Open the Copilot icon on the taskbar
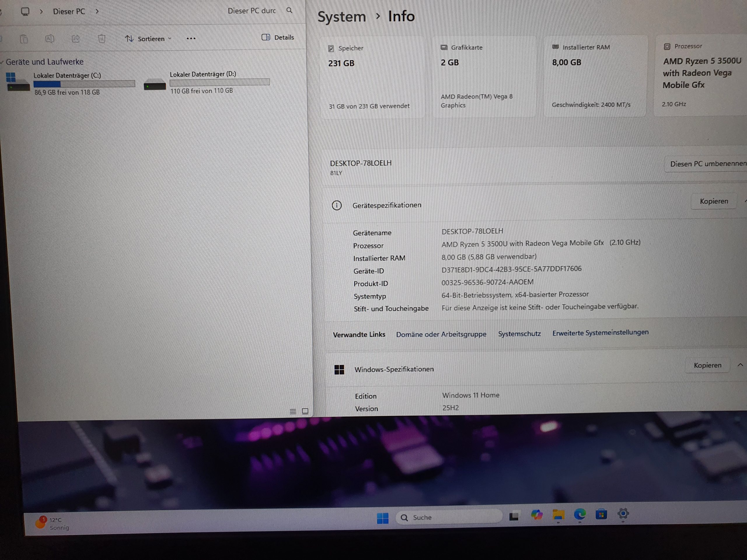This screenshot has width=747, height=560. click(x=536, y=515)
